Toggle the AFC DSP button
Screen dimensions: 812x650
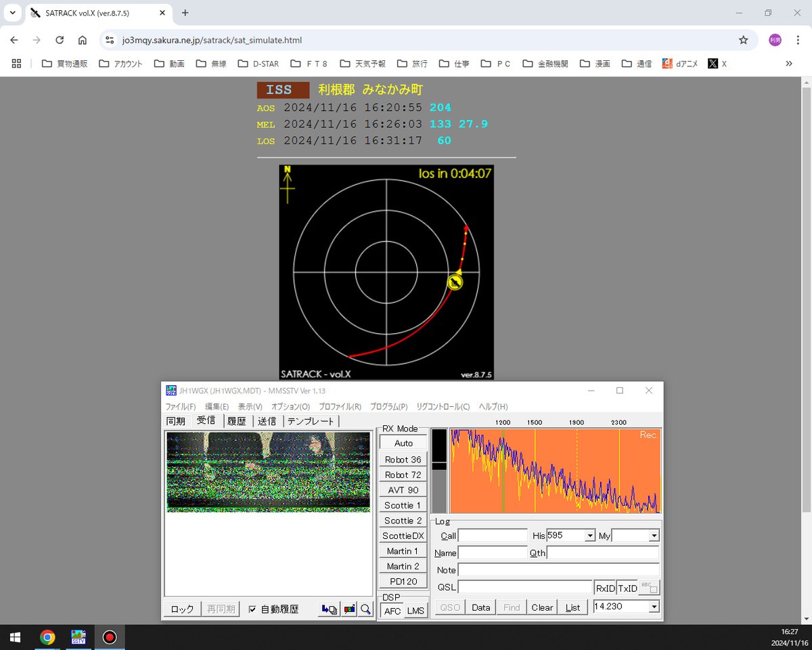392,611
